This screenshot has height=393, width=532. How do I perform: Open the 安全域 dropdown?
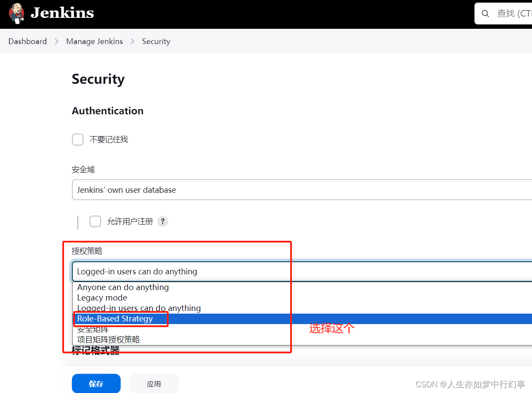pos(302,190)
